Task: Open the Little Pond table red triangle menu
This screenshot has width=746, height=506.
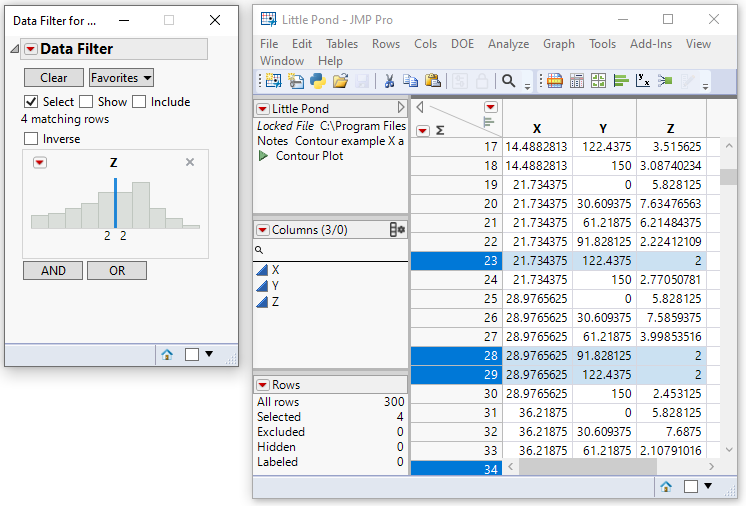Action: (262, 108)
